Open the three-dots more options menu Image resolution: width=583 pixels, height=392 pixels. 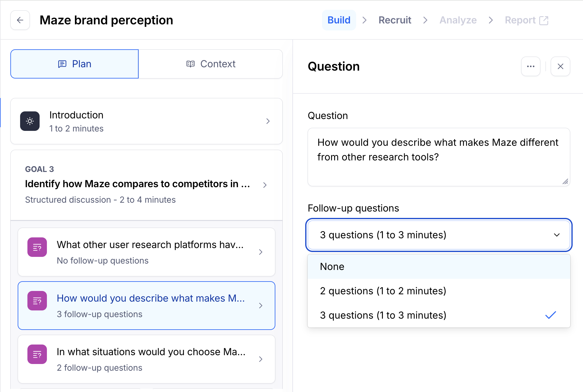coord(531,66)
